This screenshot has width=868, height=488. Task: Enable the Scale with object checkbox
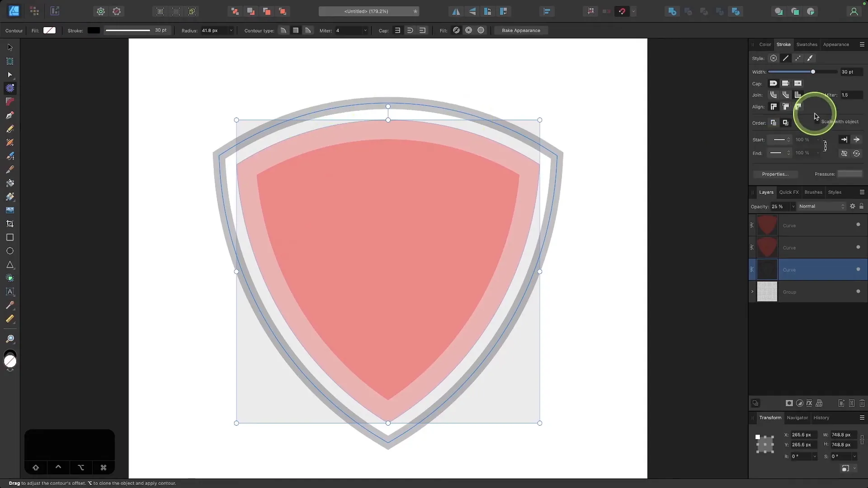point(817,121)
